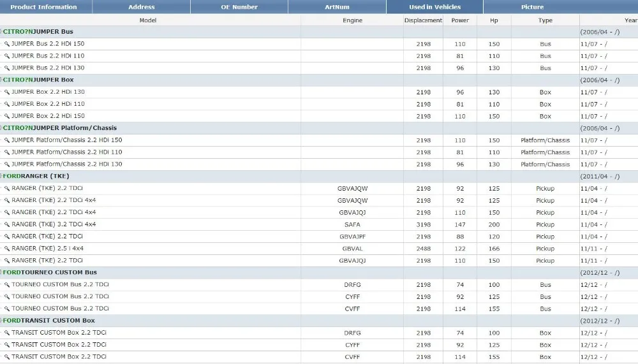The height and width of the screenshot is (364, 638).
Task: Open the RANGER (TKE) 3.2 TDCi 4x4 model link
Action: click(54, 224)
